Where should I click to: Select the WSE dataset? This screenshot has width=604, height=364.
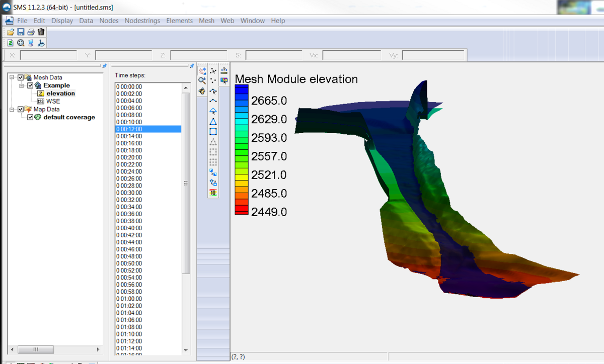coord(53,101)
